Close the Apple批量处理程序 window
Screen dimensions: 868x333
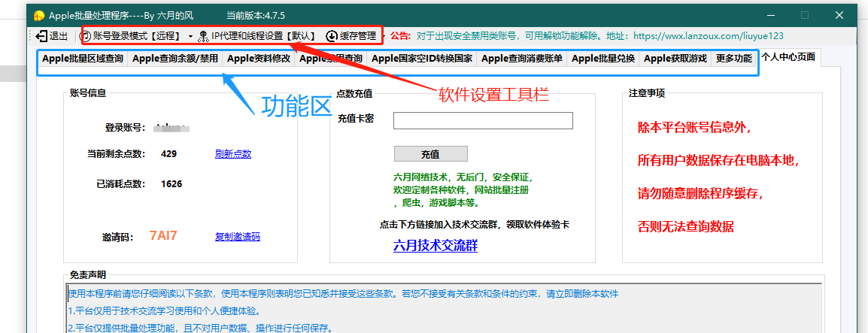point(839,15)
